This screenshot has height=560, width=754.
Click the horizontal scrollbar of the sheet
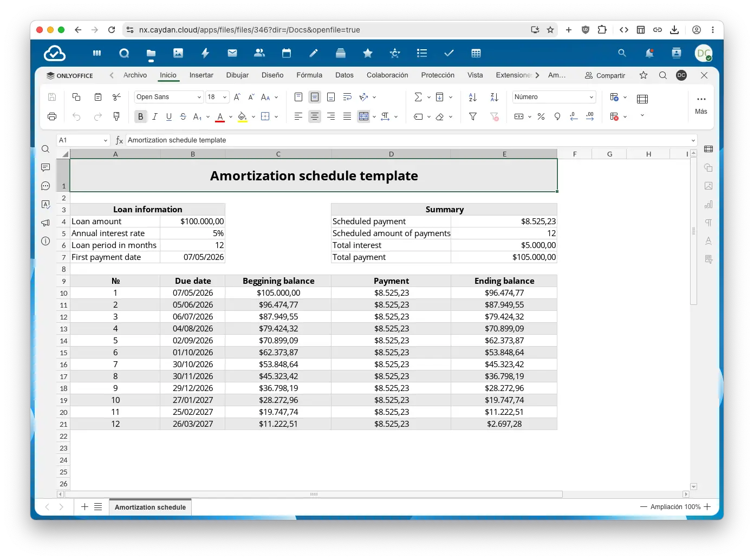tap(314, 494)
